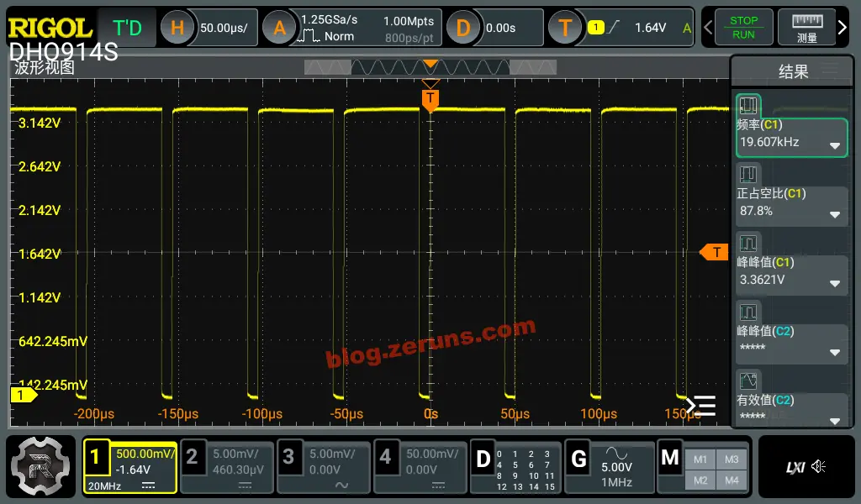
Task: Click the generator 1MHz frequency value
Action: click(x=616, y=483)
